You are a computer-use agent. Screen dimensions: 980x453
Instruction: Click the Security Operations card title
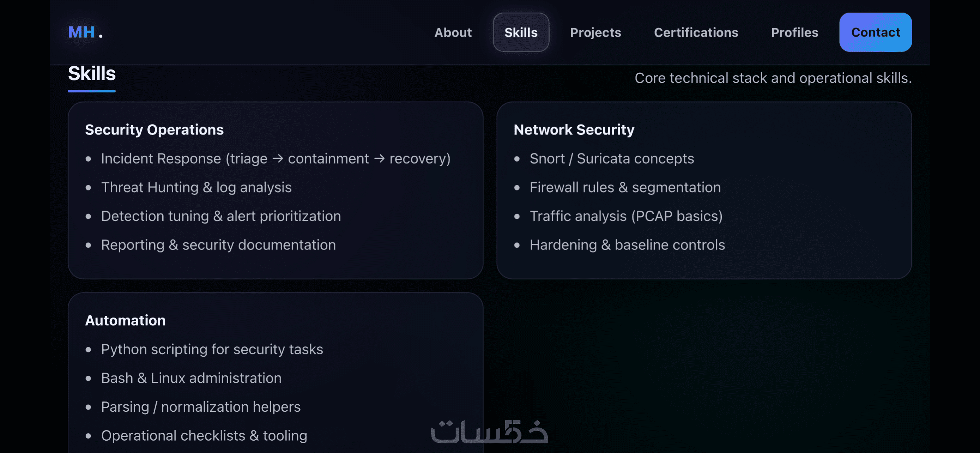tap(154, 130)
